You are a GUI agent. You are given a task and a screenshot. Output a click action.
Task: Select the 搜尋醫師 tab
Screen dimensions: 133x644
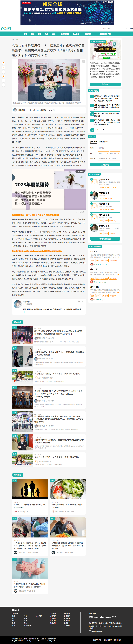pyautogui.click(x=93, y=142)
